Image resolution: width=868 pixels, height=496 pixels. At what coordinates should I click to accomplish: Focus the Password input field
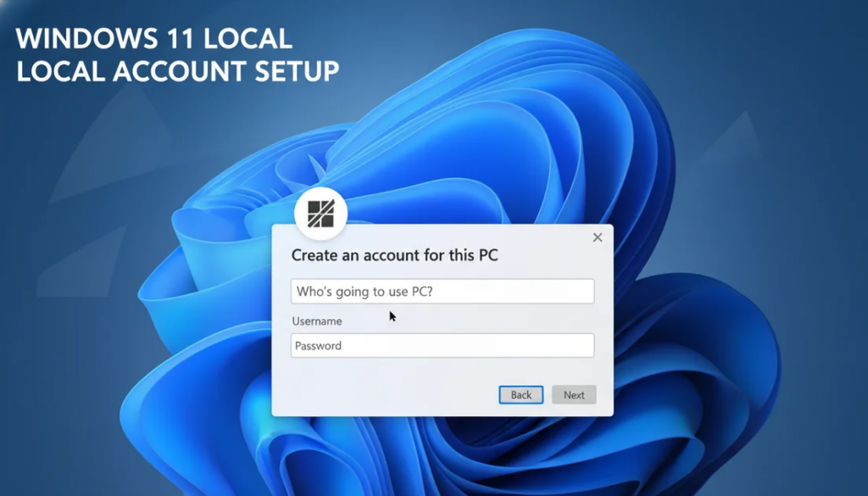tap(441, 345)
